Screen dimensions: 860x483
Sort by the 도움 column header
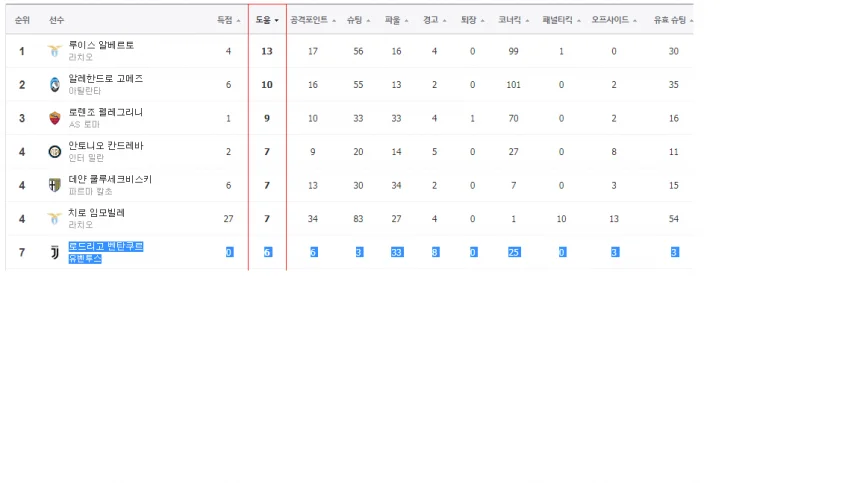267,20
